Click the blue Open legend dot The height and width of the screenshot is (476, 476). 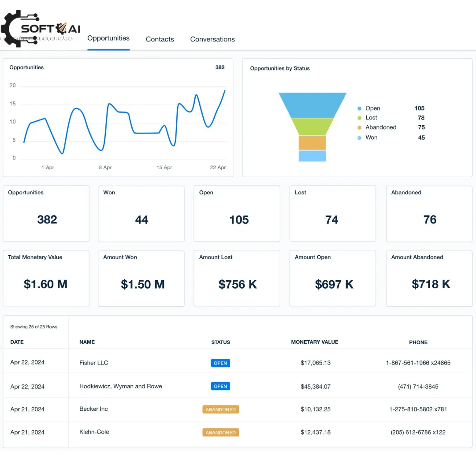pyautogui.click(x=360, y=108)
